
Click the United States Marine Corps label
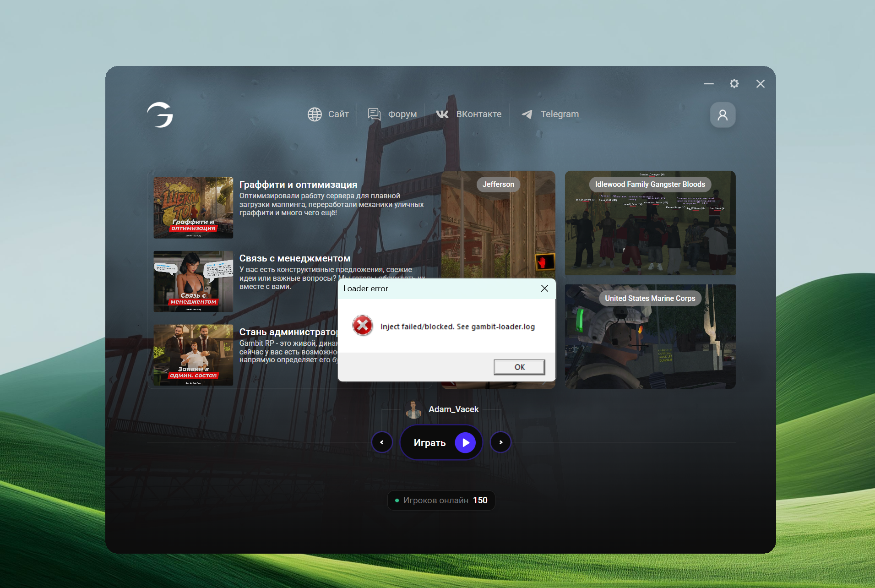pyautogui.click(x=650, y=298)
